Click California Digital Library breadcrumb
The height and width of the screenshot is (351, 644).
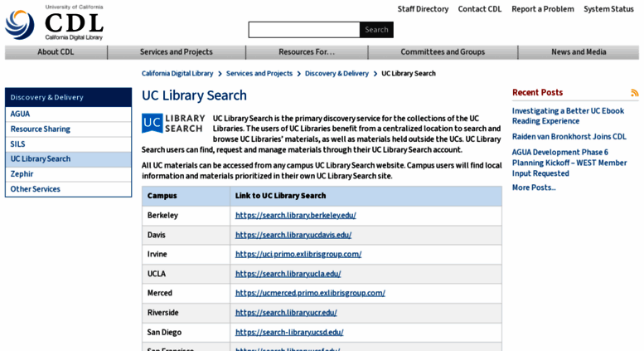coord(177,74)
